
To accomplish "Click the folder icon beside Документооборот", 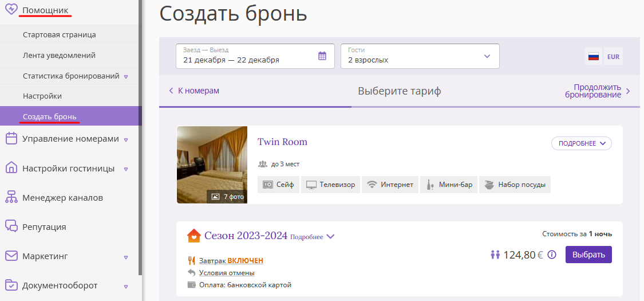I will tap(11, 285).
